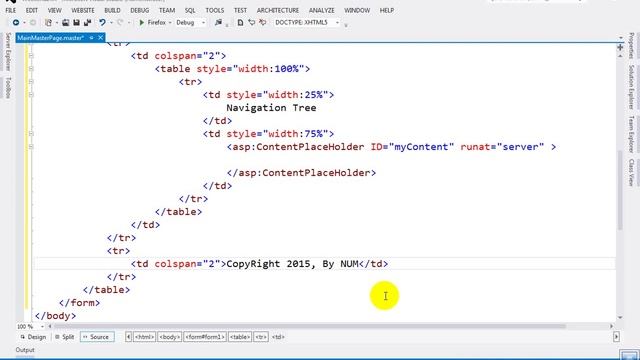The image size is (640, 360).
Task: Save the current file with the Save icon
Action: (x=76, y=22)
